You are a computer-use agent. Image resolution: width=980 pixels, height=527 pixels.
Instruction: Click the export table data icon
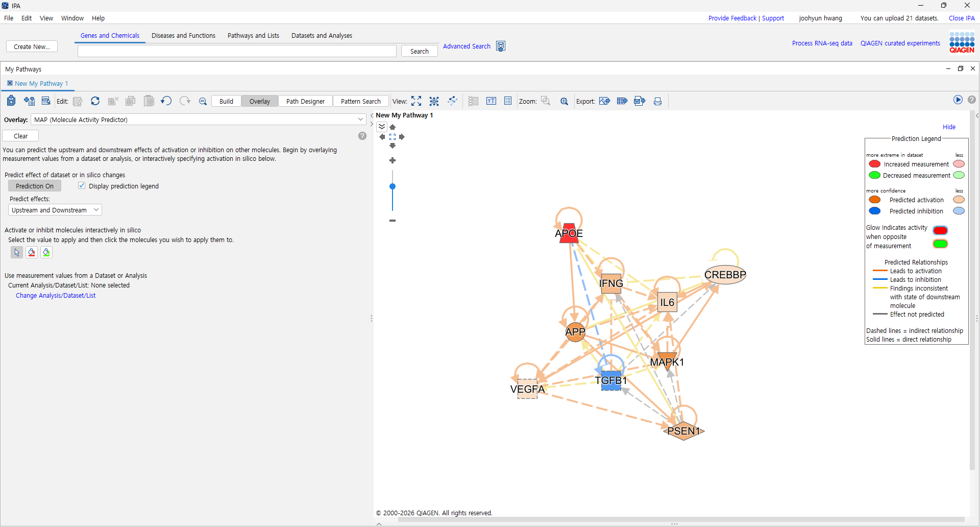point(622,101)
